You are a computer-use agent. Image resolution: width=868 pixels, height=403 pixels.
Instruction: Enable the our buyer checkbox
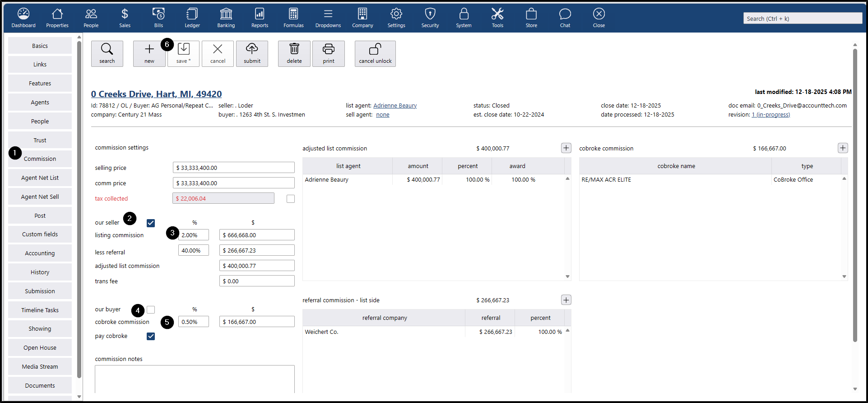[151, 309]
